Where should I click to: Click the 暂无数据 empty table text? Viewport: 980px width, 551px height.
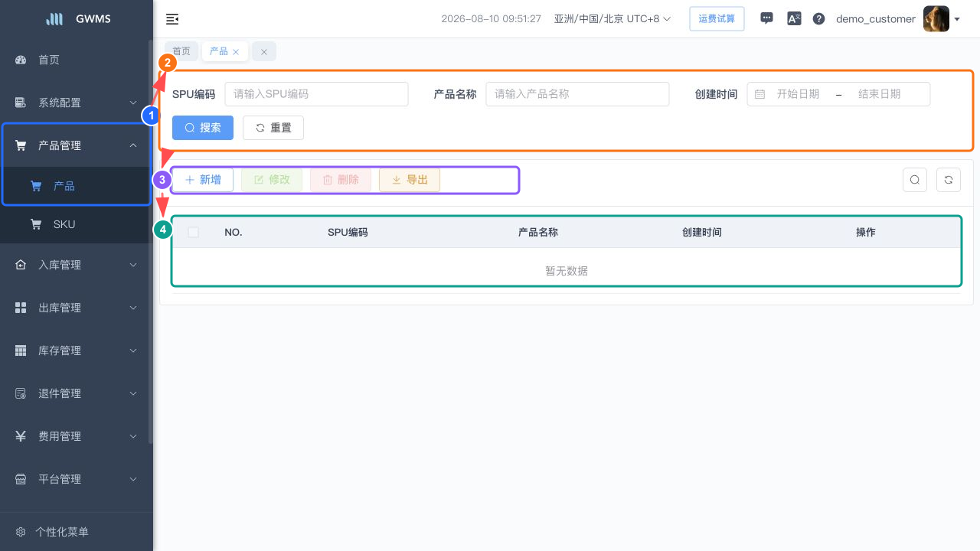click(567, 271)
